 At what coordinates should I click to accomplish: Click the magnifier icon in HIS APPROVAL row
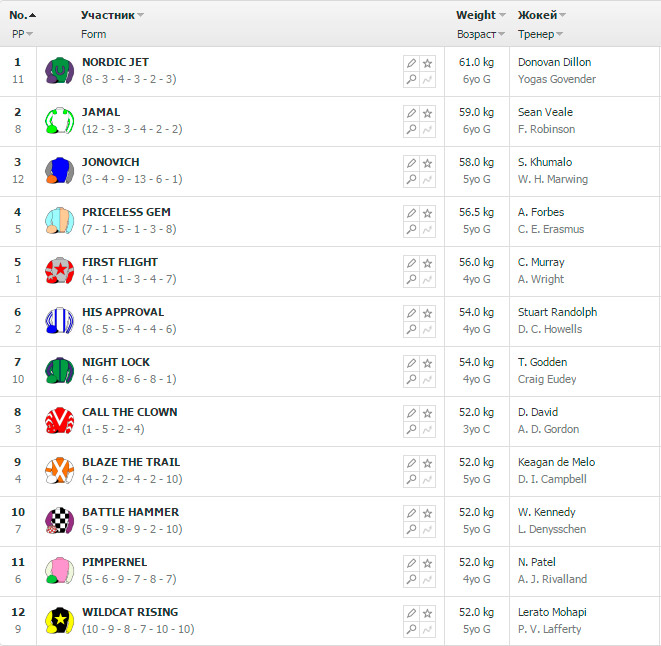pyautogui.click(x=411, y=330)
